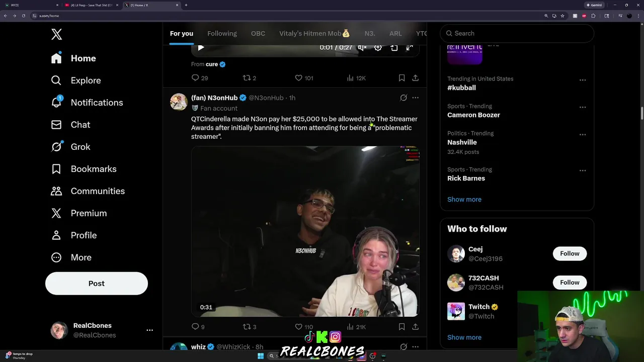
Task: Open #kubball trending topic
Action: click(461, 87)
